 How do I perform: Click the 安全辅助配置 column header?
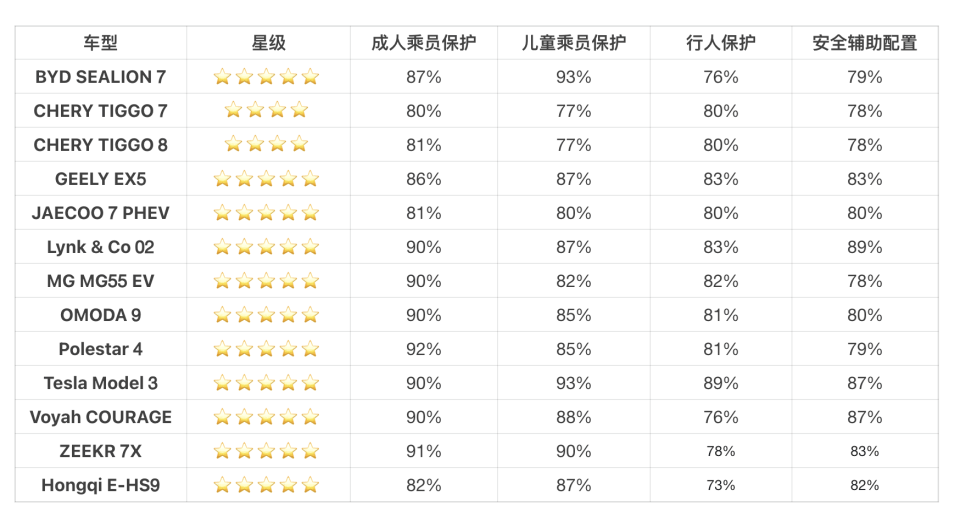[864, 43]
